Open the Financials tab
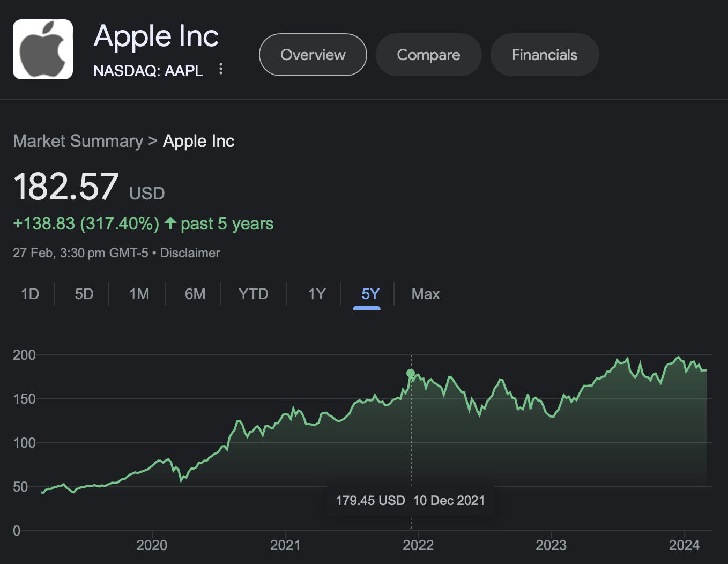 pos(544,55)
